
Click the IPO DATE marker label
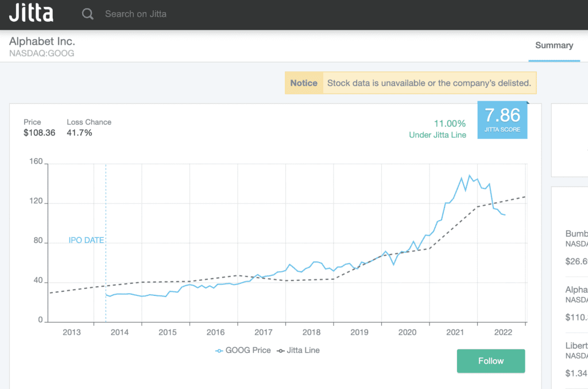(x=86, y=240)
